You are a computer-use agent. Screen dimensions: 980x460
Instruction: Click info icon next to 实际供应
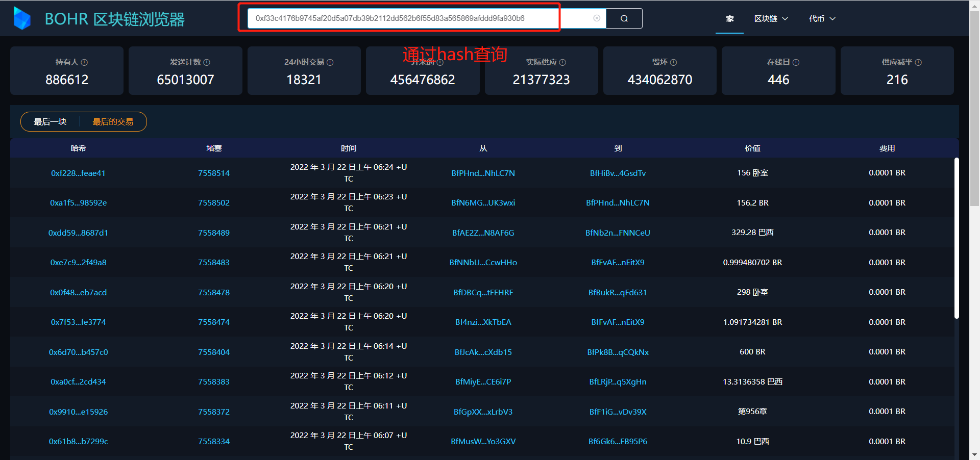pos(562,62)
